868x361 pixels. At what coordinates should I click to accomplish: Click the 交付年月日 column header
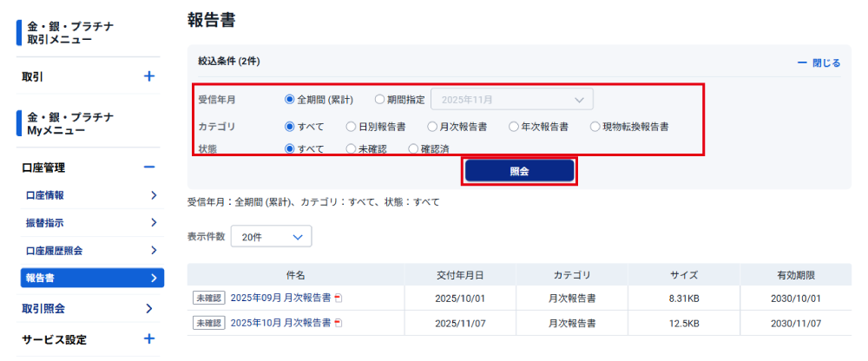(460, 274)
